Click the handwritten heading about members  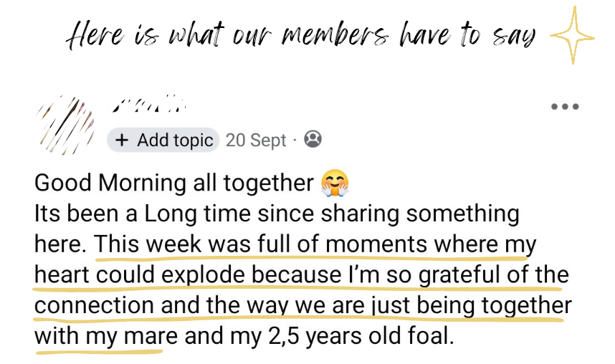click(x=300, y=36)
